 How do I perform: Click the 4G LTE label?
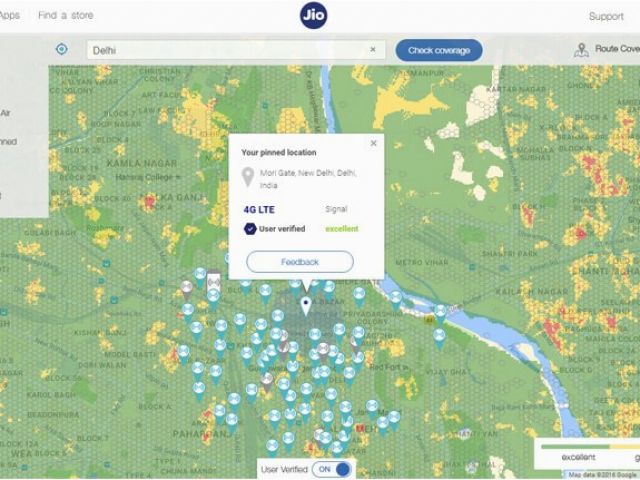(259, 209)
